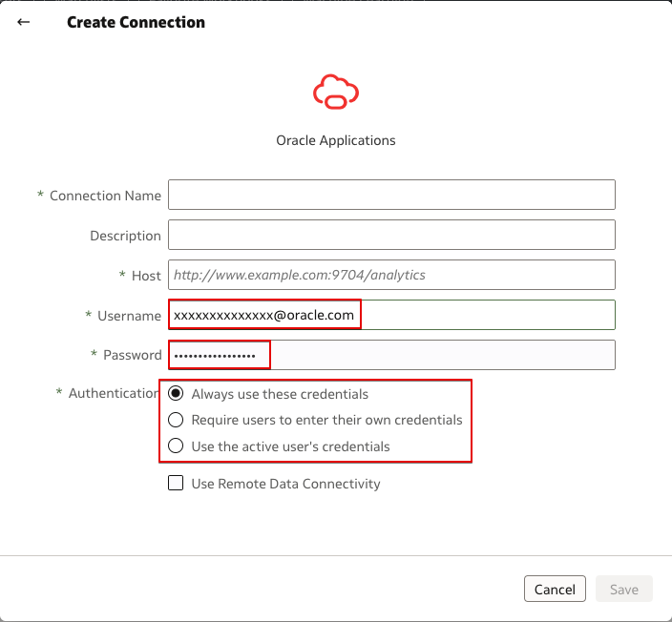Click the back arrow icon

pos(24,22)
